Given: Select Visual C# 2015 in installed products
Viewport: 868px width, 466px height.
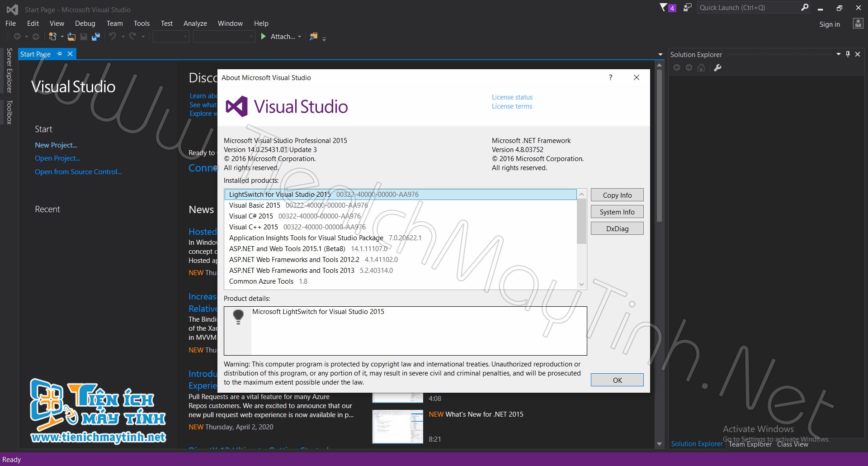Looking at the screenshot, I should click(401, 216).
